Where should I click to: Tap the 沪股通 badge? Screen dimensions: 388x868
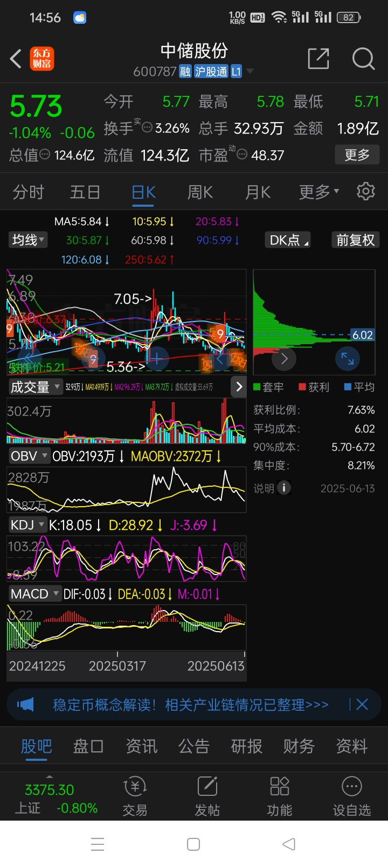click(x=211, y=72)
